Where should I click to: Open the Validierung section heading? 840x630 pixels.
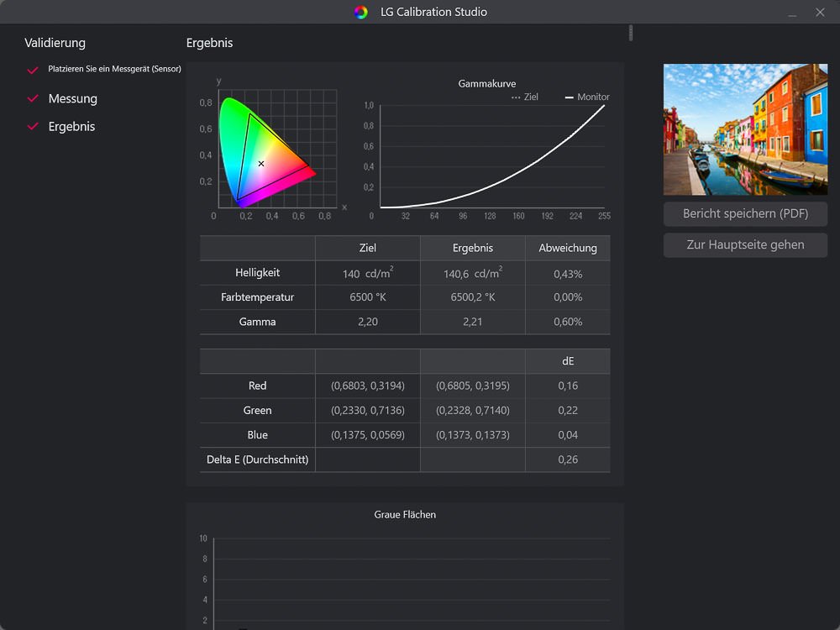pyautogui.click(x=55, y=43)
